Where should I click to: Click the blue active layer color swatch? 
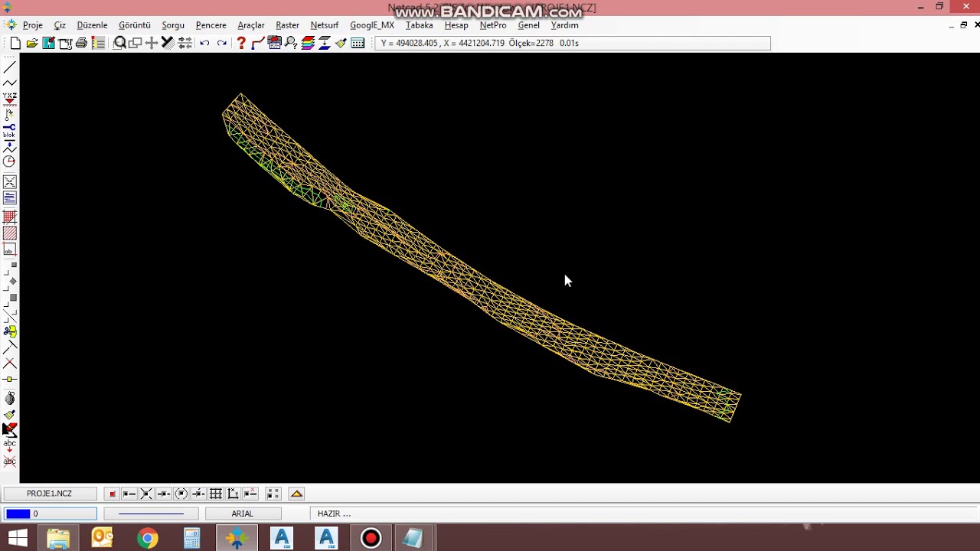(x=18, y=514)
